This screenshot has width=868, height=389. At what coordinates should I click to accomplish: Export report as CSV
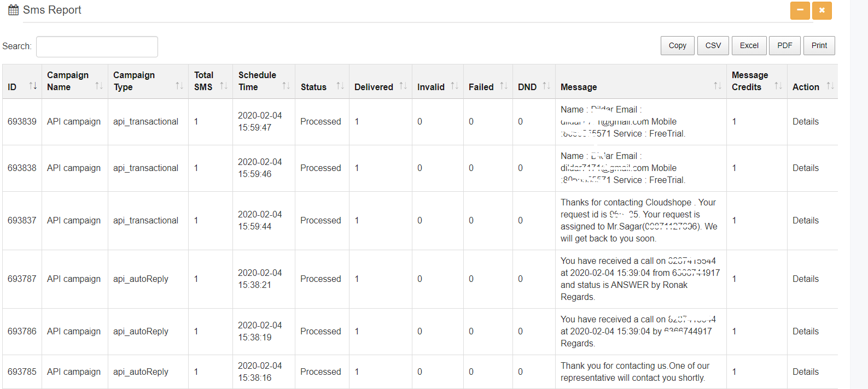(713, 45)
